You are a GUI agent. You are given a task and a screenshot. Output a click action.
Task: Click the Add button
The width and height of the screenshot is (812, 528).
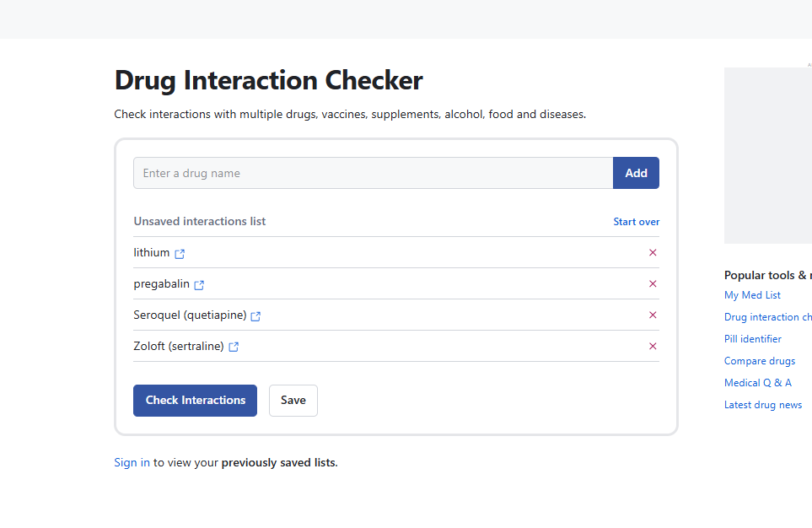tap(636, 173)
